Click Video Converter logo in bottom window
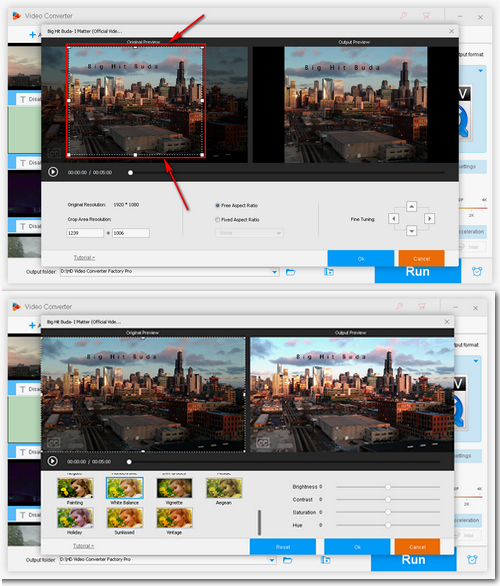The image size is (500, 586). coord(16,306)
